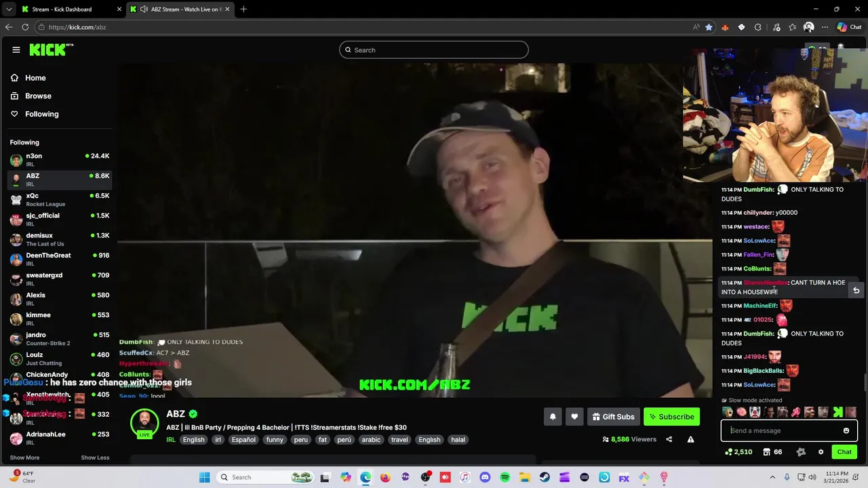Select the ABZ Stream browser tab

180,9
